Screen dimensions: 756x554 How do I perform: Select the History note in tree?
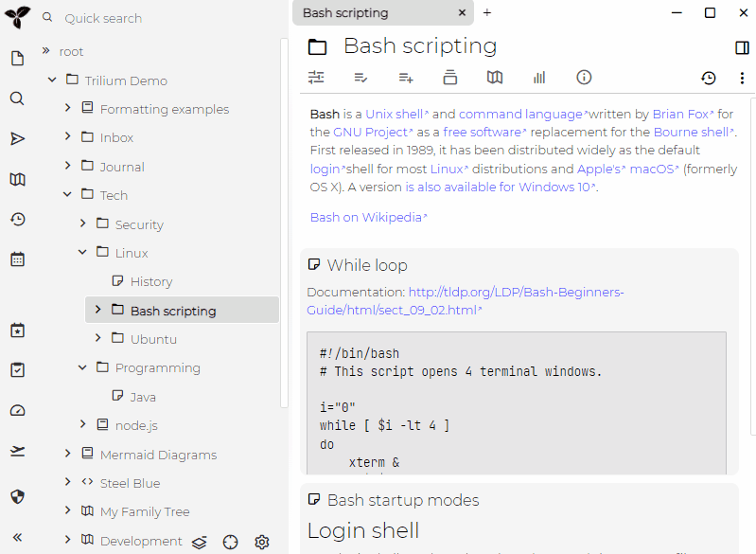(150, 281)
